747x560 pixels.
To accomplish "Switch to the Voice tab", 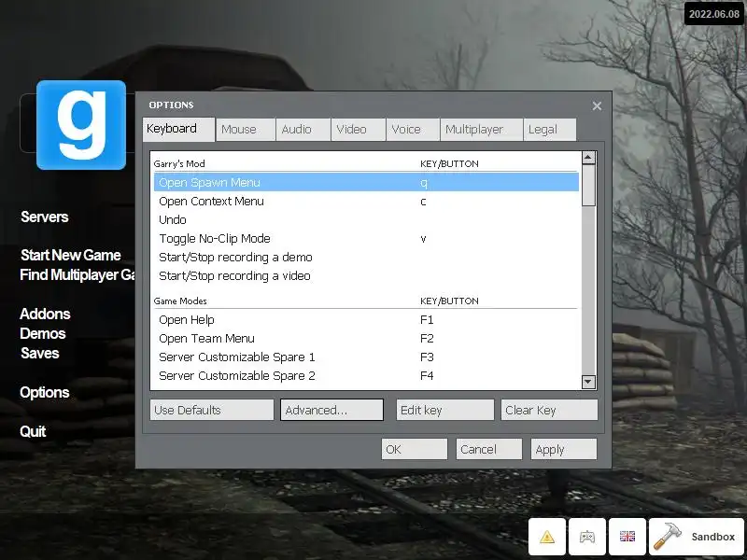I will [x=413, y=130].
